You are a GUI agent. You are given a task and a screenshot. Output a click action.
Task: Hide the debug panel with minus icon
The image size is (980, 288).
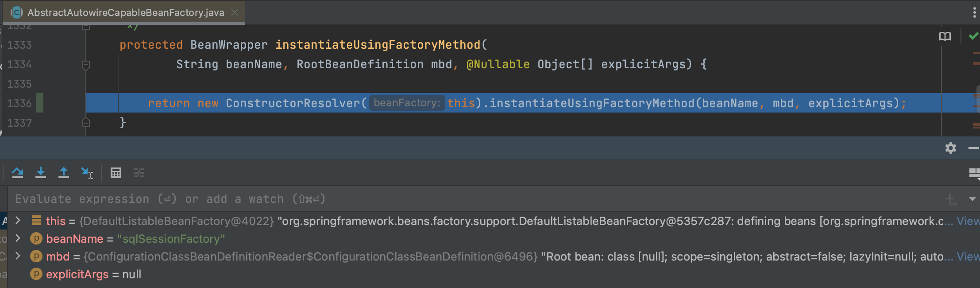click(973, 148)
